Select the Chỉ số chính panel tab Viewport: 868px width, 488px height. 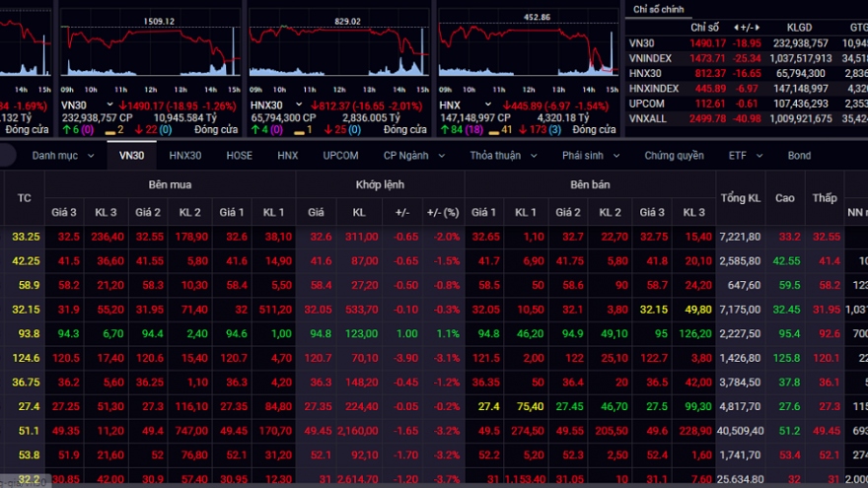[x=661, y=9]
